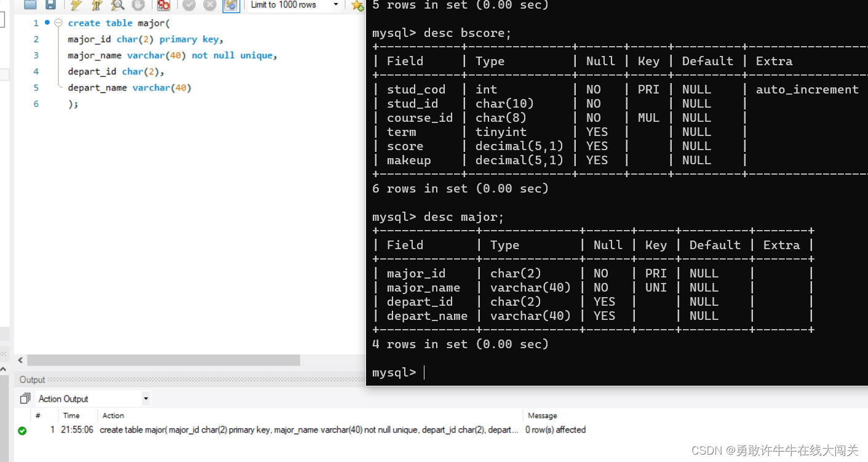Click the 'depart_name varchar(40)' code line
The width and height of the screenshot is (868, 462).
[x=130, y=88]
